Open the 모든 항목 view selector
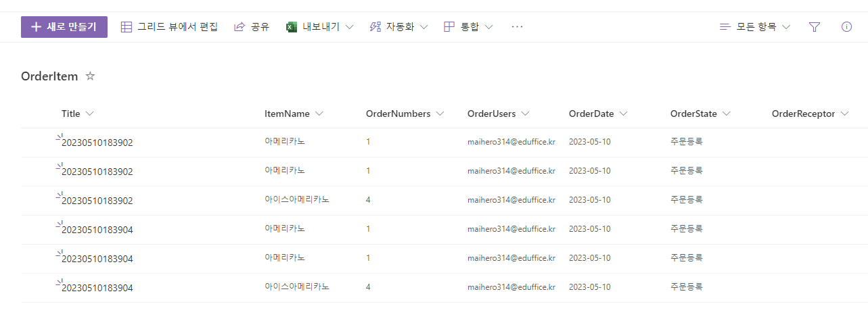The height and width of the screenshot is (325, 868). click(x=755, y=27)
